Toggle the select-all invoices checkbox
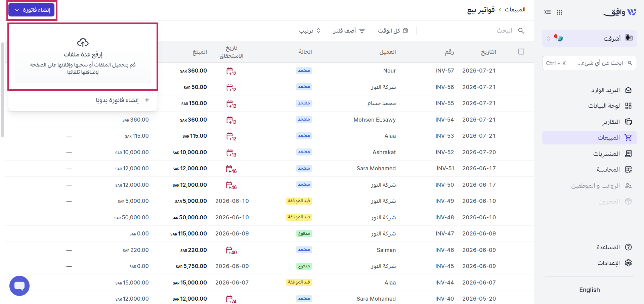 pyautogui.click(x=521, y=51)
